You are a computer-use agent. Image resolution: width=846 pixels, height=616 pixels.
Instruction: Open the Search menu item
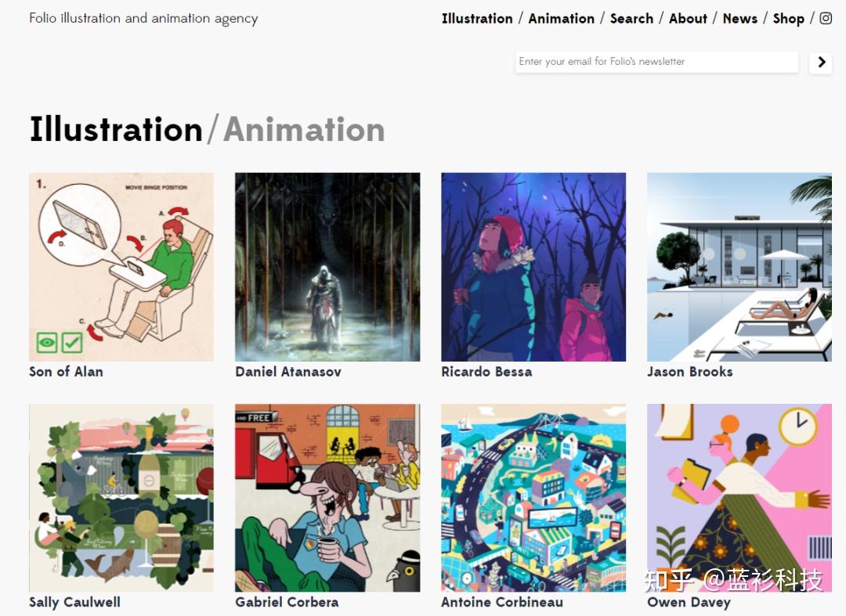point(631,18)
